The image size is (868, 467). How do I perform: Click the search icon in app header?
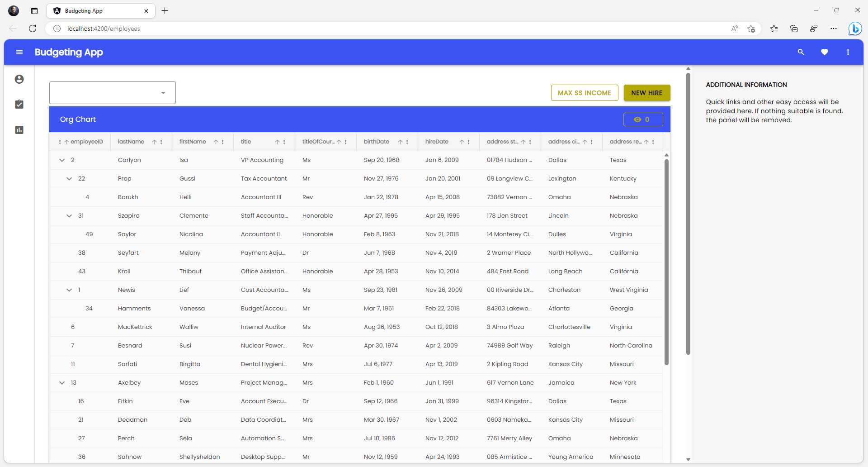point(801,52)
